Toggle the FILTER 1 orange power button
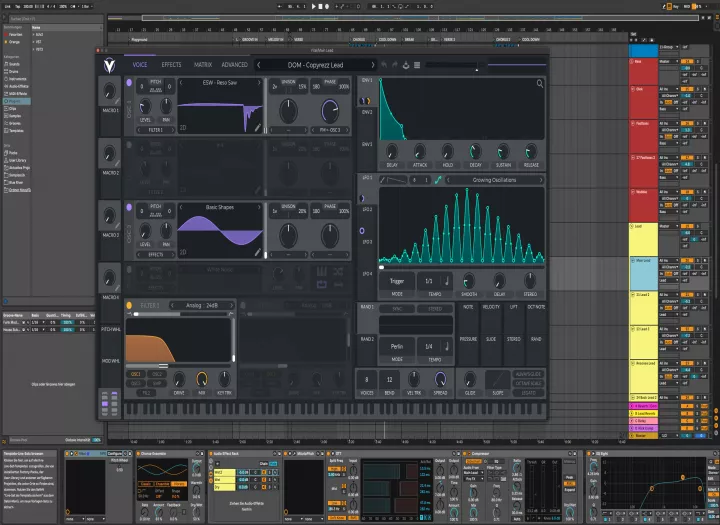 (129, 305)
